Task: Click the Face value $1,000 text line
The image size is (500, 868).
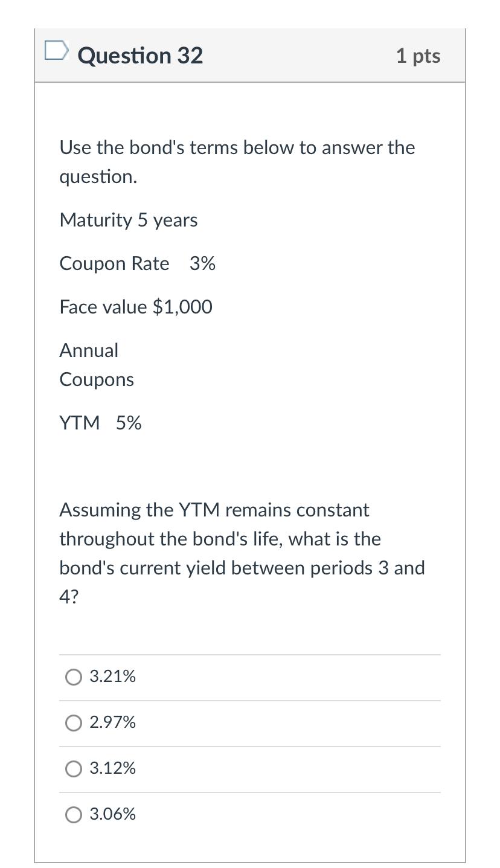Action: click(x=135, y=307)
